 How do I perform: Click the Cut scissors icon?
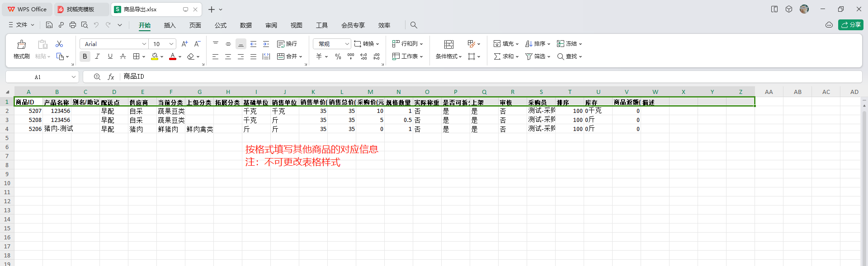(59, 44)
